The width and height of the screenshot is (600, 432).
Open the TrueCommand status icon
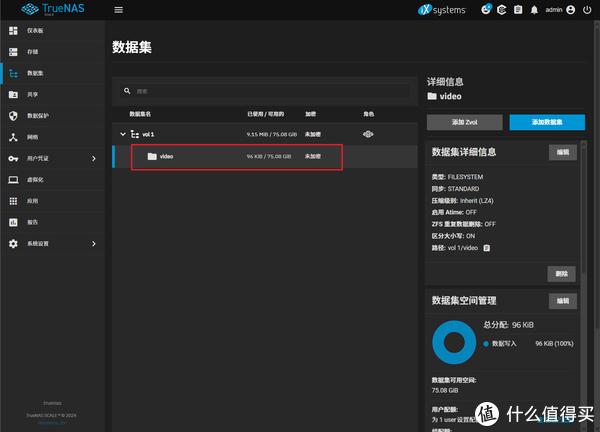click(486, 9)
